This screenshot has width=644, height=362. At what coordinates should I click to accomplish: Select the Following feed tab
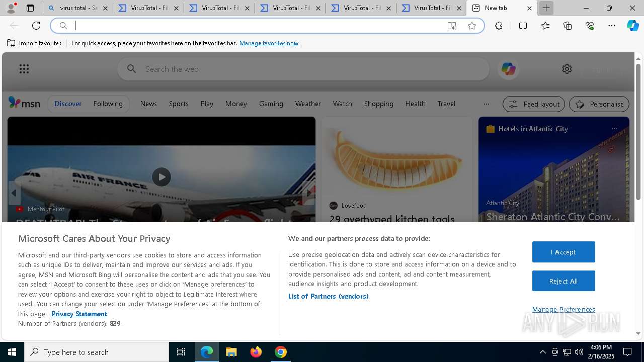click(x=108, y=104)
